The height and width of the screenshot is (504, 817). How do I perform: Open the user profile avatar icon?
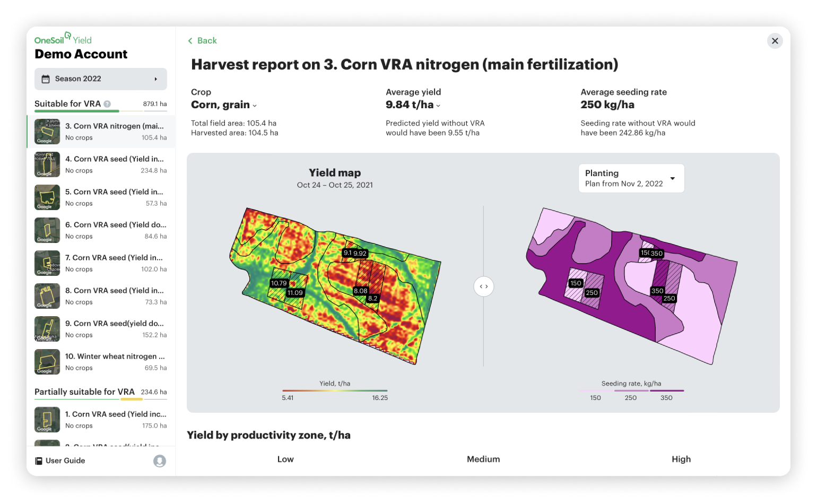[x=160, y=460]
